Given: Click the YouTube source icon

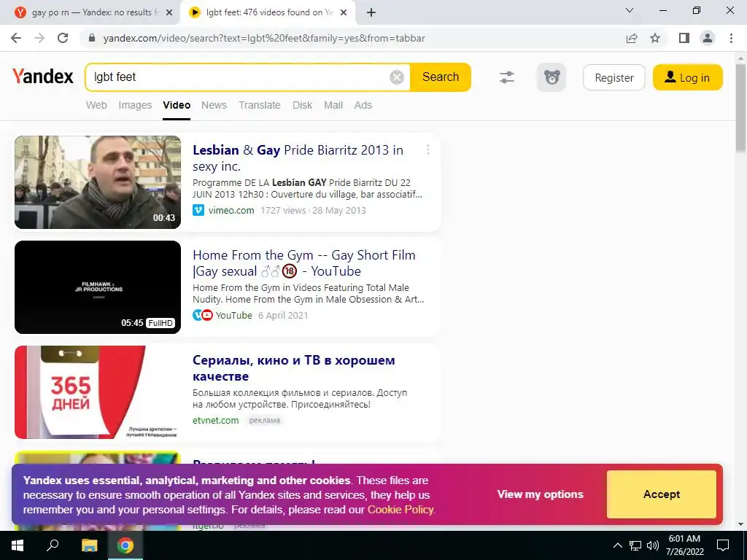Looking at the screenshot, I should point(206,315).
